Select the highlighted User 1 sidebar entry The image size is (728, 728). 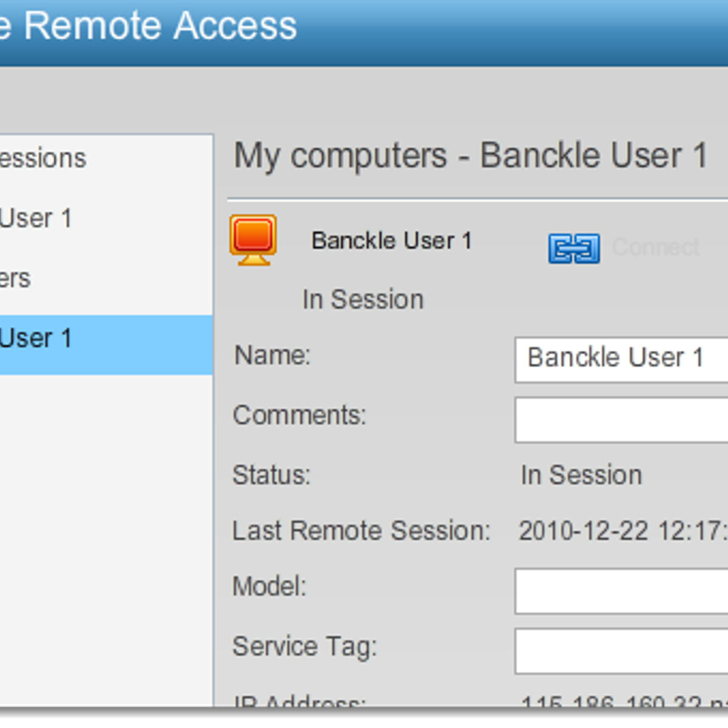[x=106, y=344]
